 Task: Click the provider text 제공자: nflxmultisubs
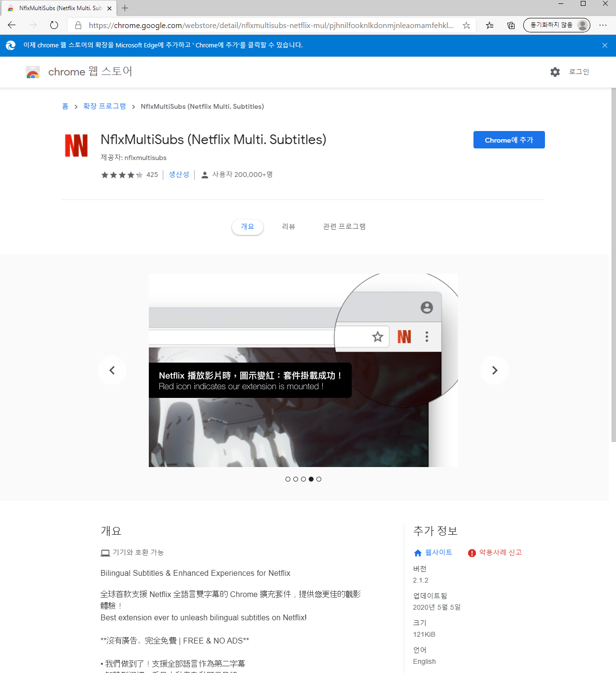[133, 158]
